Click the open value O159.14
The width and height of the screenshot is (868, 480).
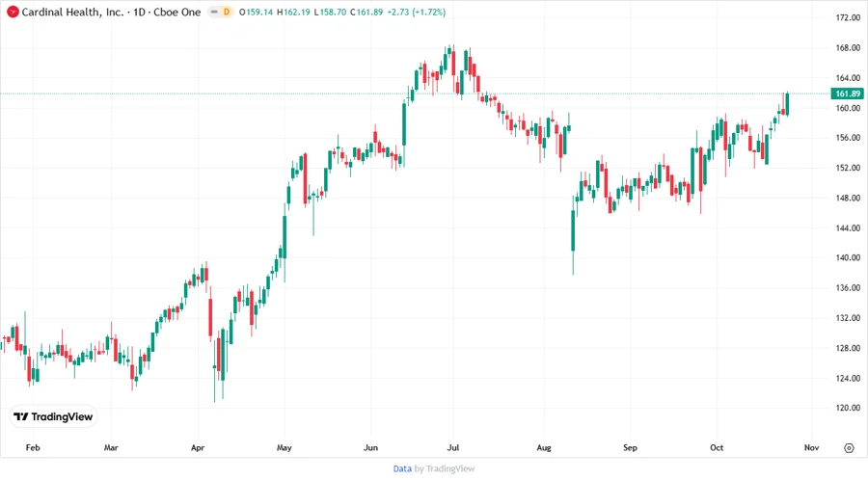[x=256, y=13]
